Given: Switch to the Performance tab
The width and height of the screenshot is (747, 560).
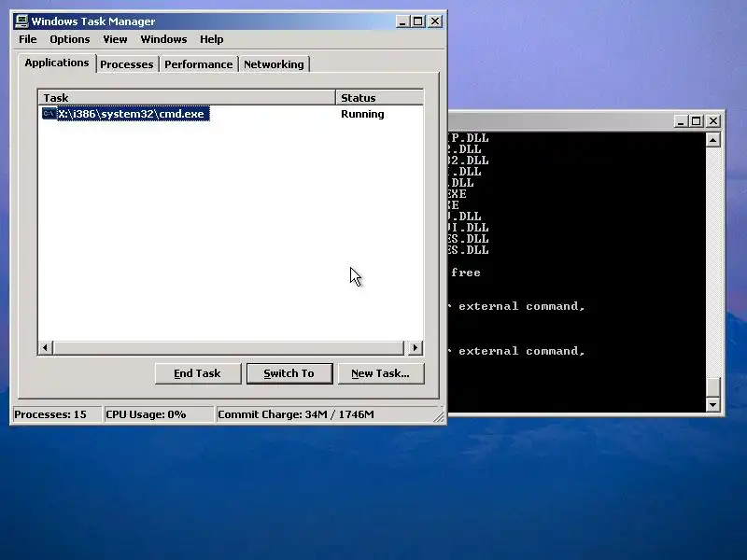Looking at the screenshot, I should click(x=199, y=64).
